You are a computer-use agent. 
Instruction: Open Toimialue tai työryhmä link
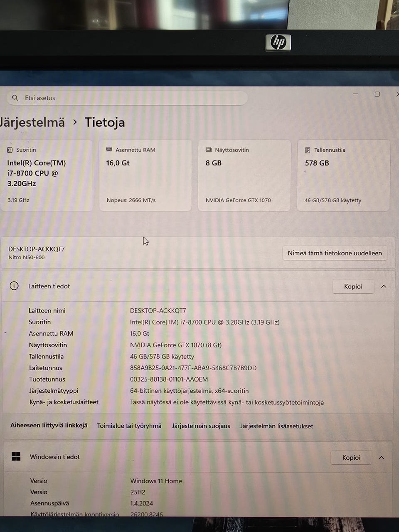click(129, 426)
